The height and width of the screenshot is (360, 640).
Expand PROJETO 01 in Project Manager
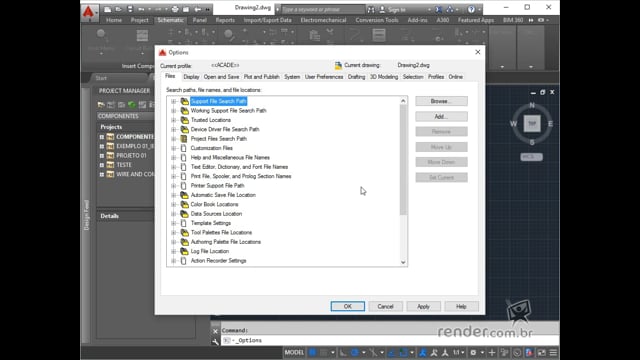pyautogui.click(x=102, y=156)
